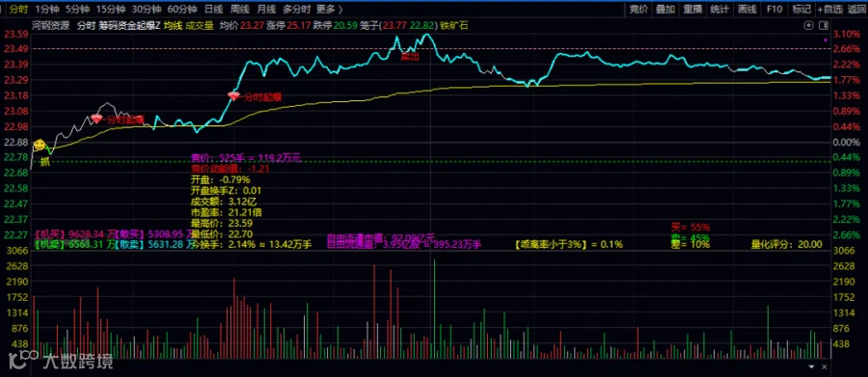Click the 标记 mark button
The width and height of the screenshot is (868, 377).
coord(801,9)
